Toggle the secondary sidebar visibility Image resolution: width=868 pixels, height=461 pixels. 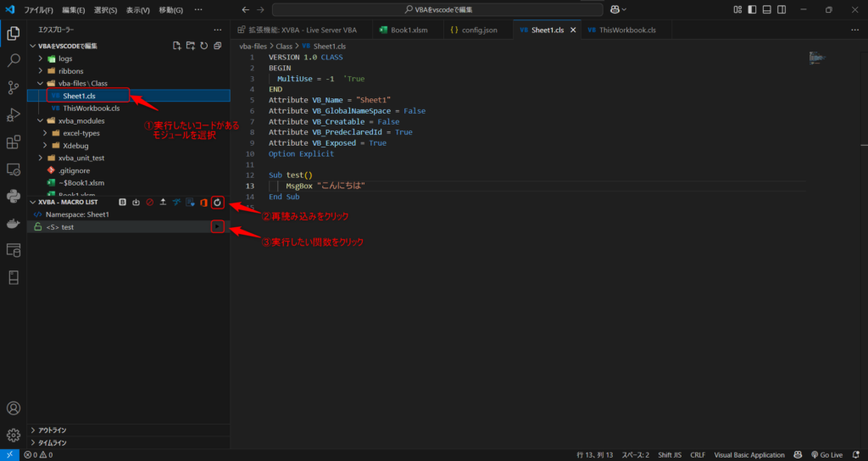point(782,9)
